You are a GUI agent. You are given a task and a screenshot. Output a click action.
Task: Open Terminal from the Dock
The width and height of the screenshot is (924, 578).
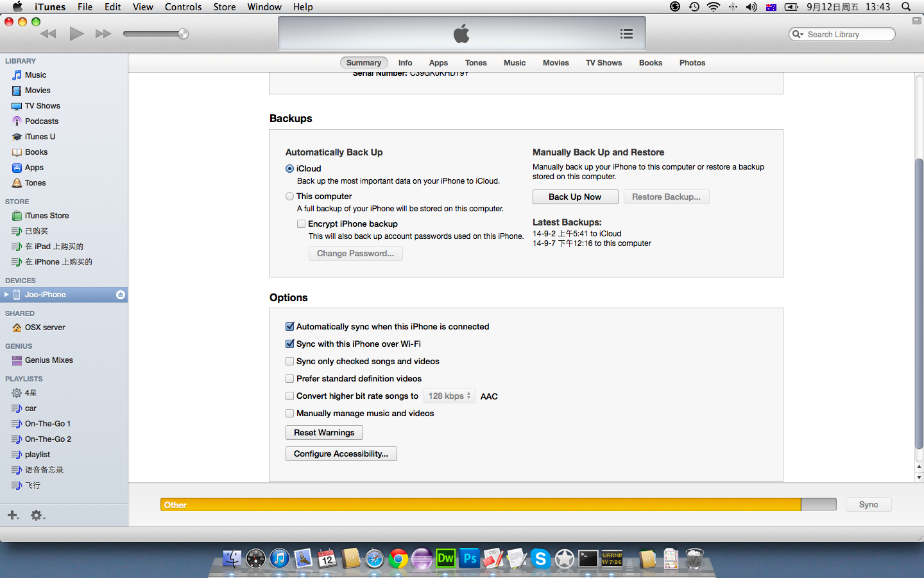(x=588, y=559)
